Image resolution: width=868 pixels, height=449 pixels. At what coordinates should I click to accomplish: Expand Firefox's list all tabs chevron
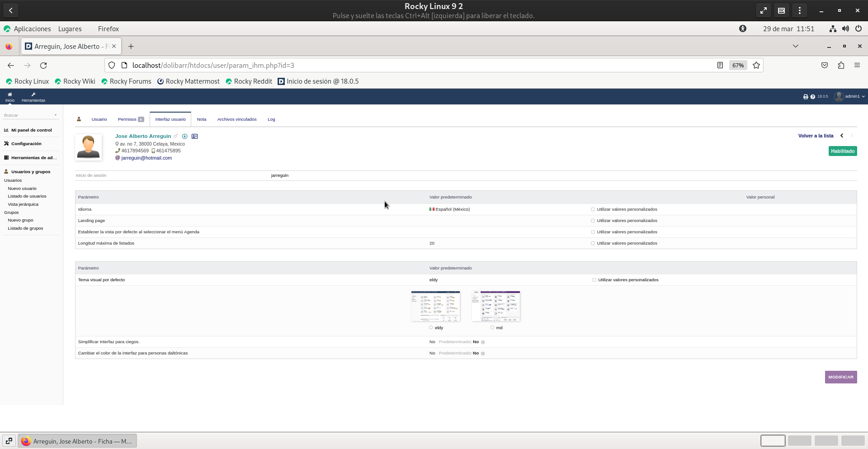pyautogui.click(x=795, y=46)
